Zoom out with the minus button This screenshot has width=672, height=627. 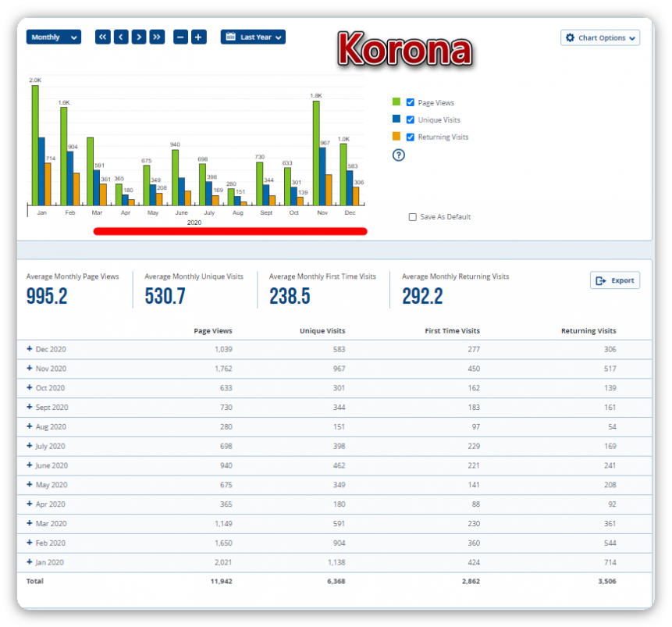(181, 37)
